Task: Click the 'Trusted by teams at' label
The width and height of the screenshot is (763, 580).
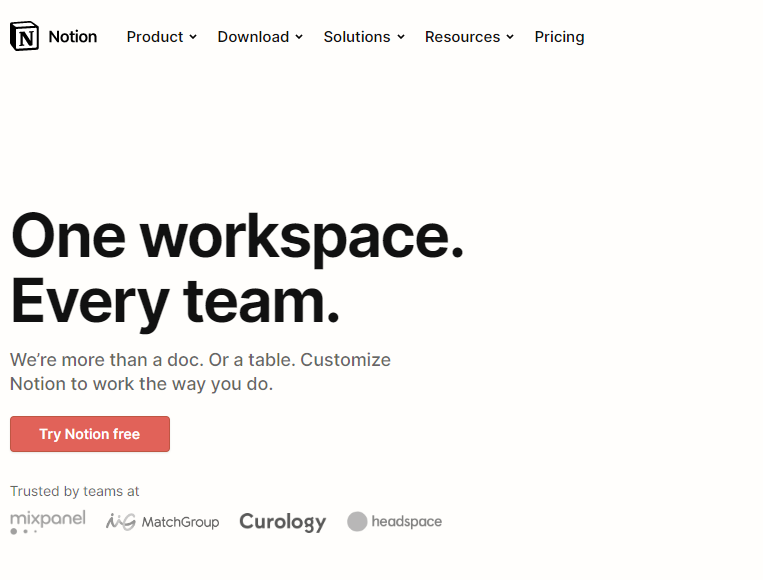Action: tap(74, 491)
